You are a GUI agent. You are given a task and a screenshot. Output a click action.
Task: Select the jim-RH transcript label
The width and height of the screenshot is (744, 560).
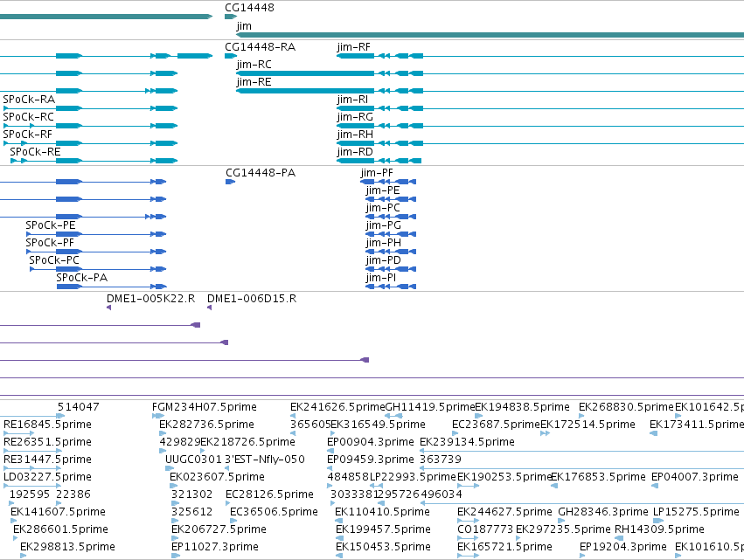point(355,135)
